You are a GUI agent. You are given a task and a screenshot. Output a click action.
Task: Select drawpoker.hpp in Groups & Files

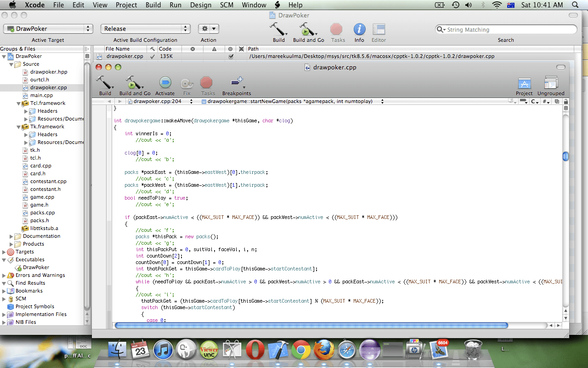(49, 72)
